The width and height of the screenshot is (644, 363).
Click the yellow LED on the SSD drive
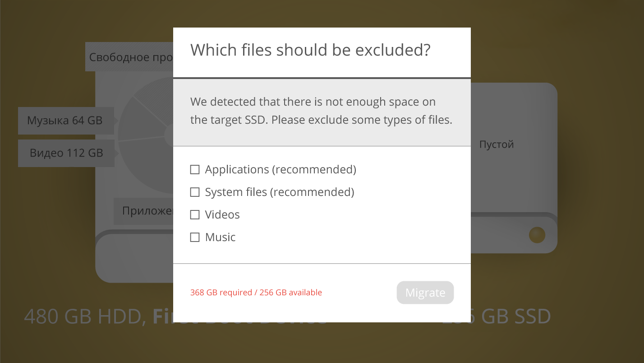coord(537,235)
